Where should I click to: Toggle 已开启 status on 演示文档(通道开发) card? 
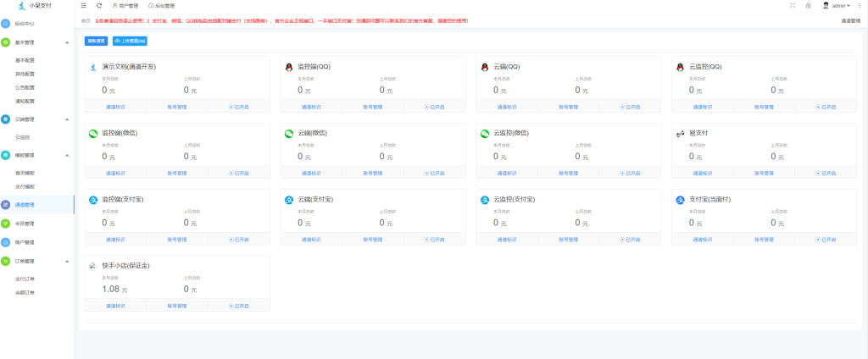click(x=239, y=107)
